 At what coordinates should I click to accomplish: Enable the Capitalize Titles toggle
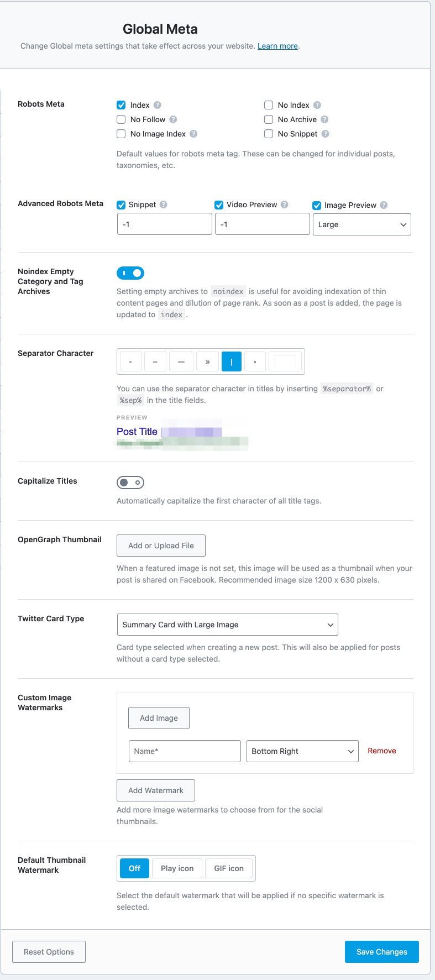(130, 483)
